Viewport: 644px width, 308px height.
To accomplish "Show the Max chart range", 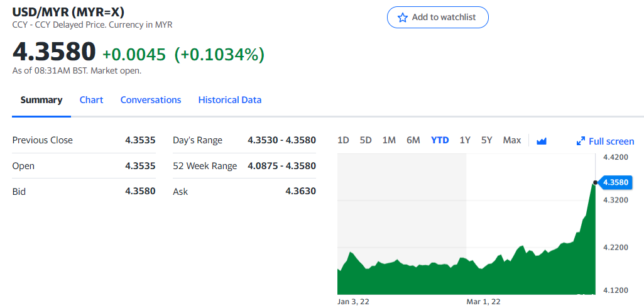I will [512, 140].
